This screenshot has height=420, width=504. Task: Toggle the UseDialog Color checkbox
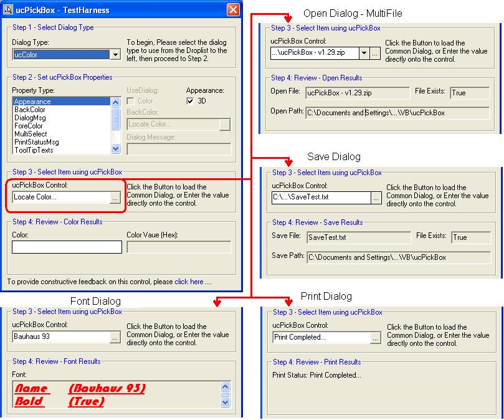click(131, 102)
